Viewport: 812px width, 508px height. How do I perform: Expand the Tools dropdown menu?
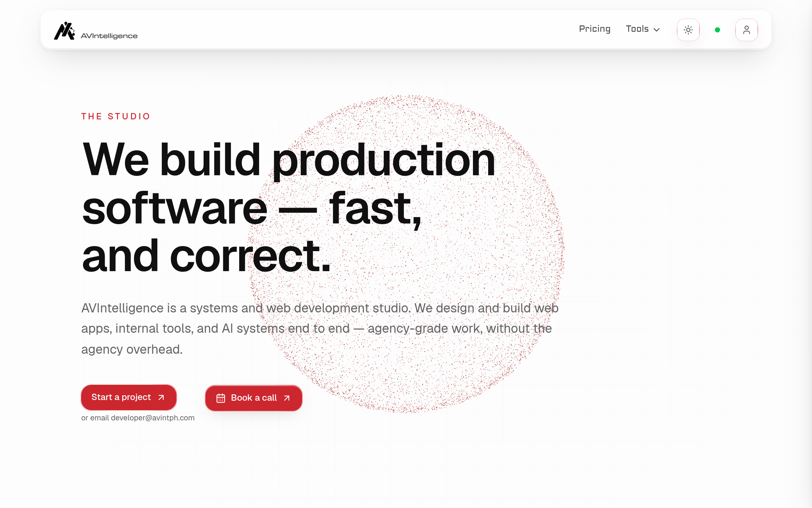(643, 29)
